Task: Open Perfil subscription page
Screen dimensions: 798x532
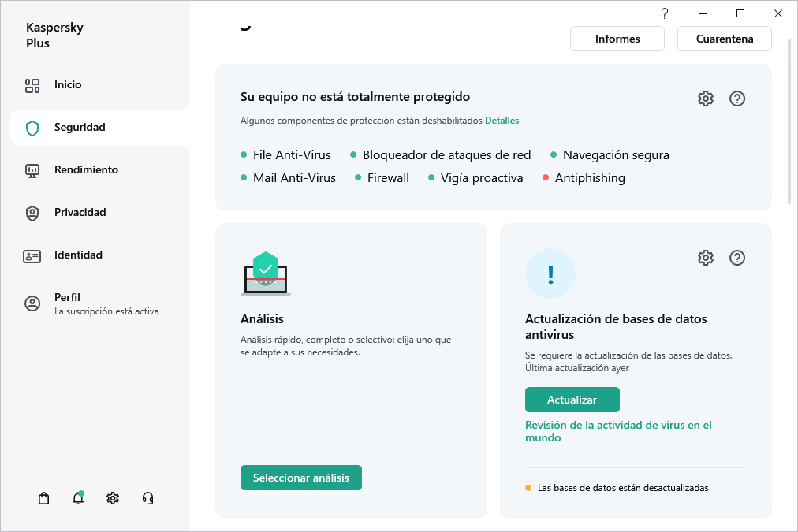Action: [68, 303]
